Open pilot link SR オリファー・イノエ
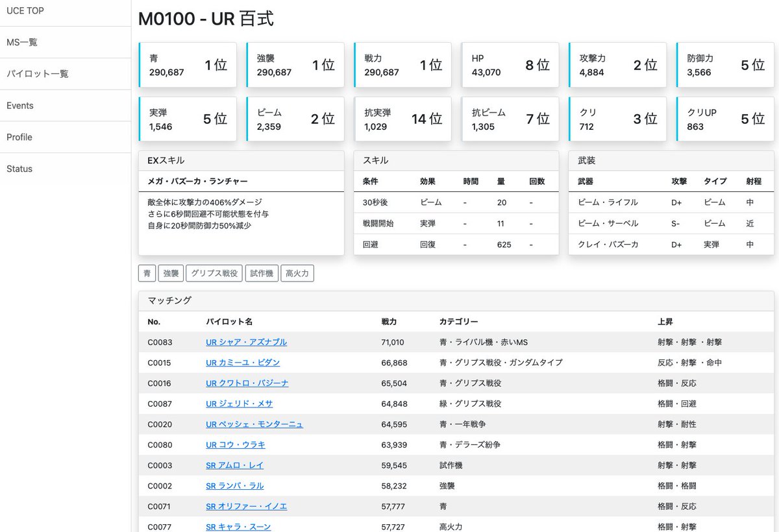 coord(246,506)
